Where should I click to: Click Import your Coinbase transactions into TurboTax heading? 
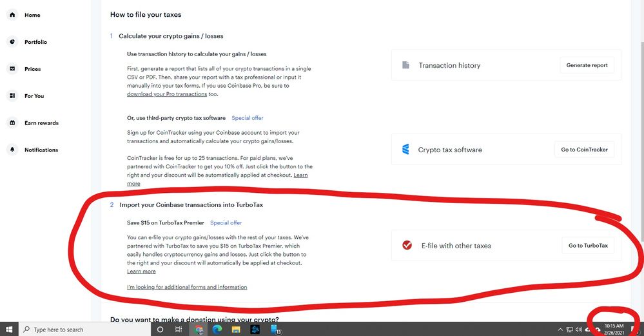(191, 205)
